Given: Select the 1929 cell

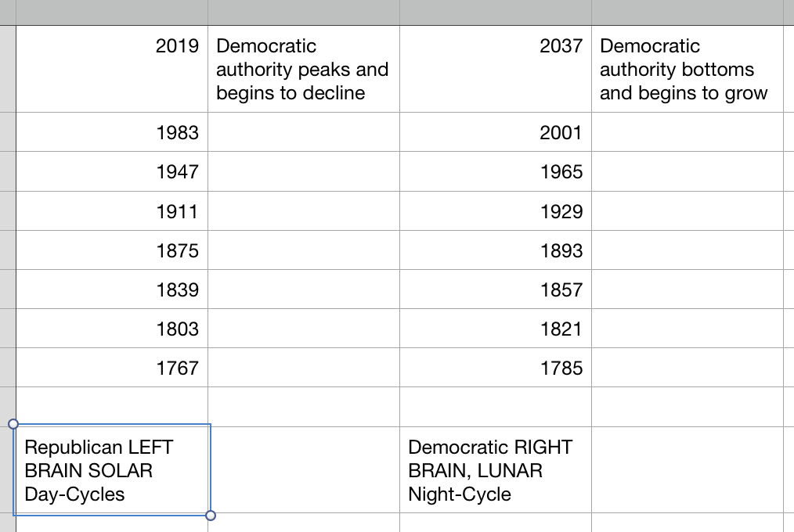Looking at the screenshot, I should [495, 210].
